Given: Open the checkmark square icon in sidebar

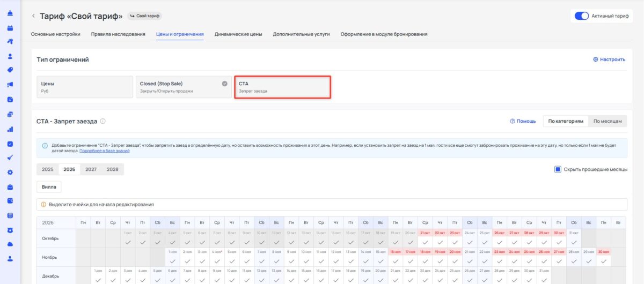Looking at the screenshot, I should (x=10, y=144).
